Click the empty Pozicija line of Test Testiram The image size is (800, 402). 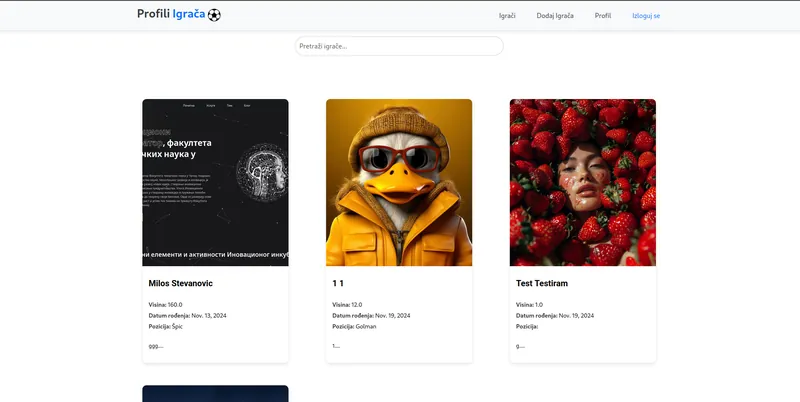point(527,326)
